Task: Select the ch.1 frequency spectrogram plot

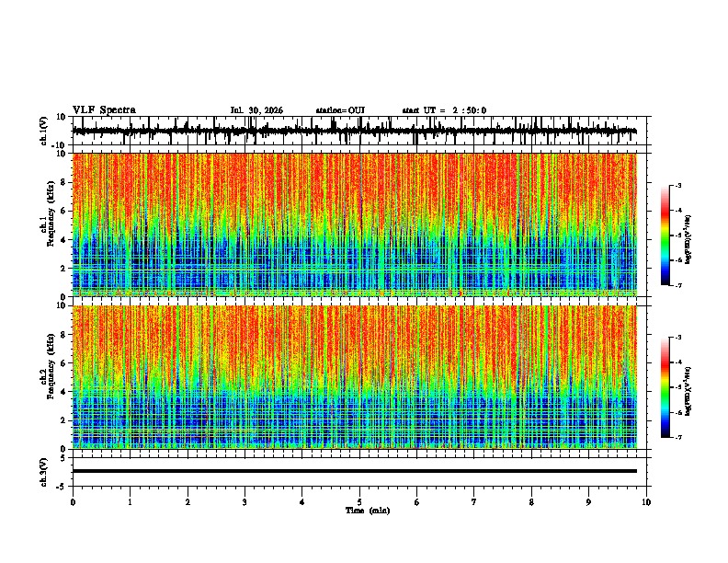Action: coord(355,224)
